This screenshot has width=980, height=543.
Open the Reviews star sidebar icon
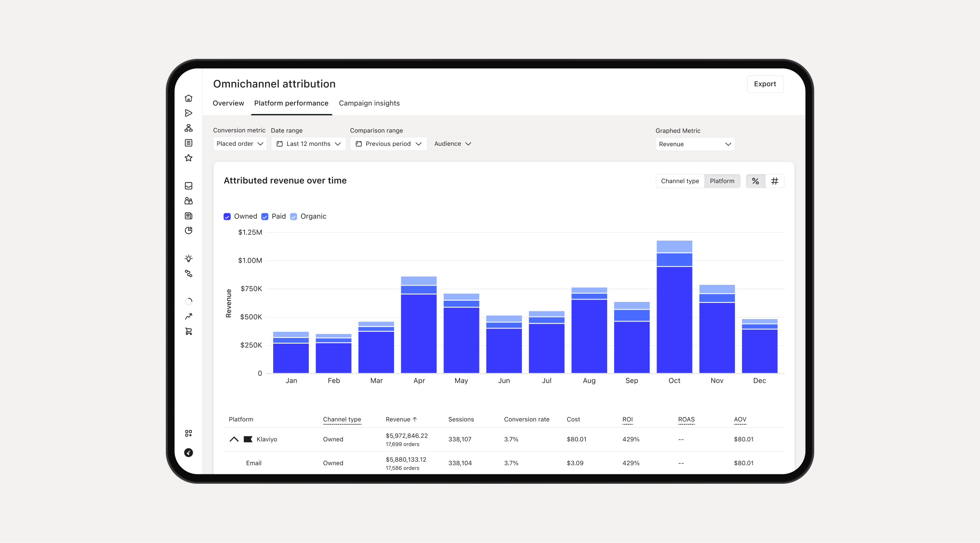pos(188,158)
